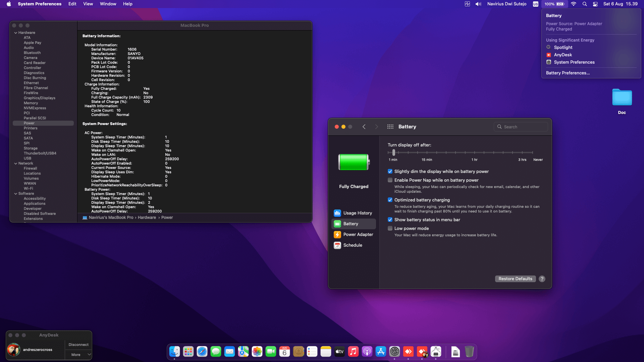Click the Spotlight magnifier in menu bar
Screen dimensions: 644x362
point(585,4)
